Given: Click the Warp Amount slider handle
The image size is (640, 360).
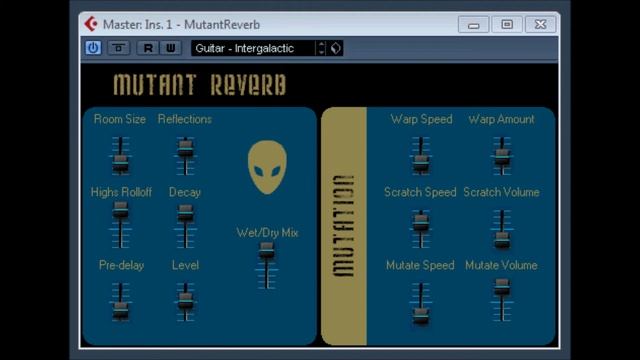Looking at the screenshot, I should pyautogui.click(x=502, y=157).
